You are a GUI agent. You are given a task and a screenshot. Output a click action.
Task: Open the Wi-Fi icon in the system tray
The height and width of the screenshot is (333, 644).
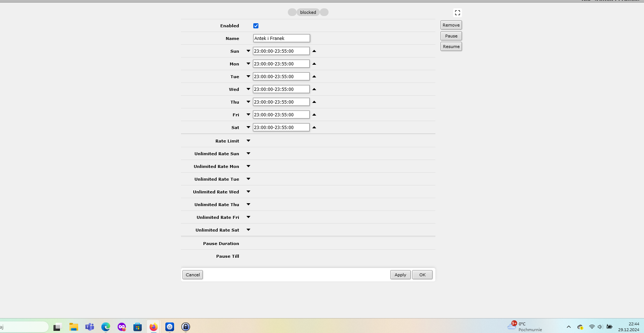(x=592, y=327)
